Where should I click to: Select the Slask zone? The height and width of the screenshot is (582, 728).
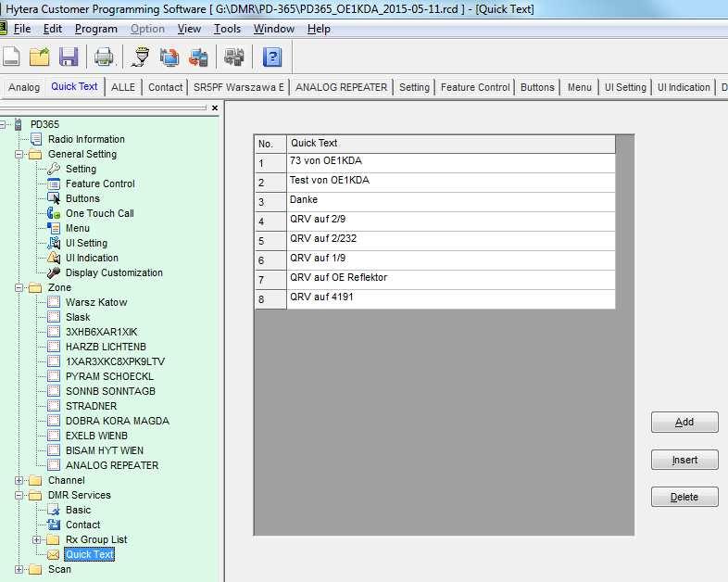78,317
